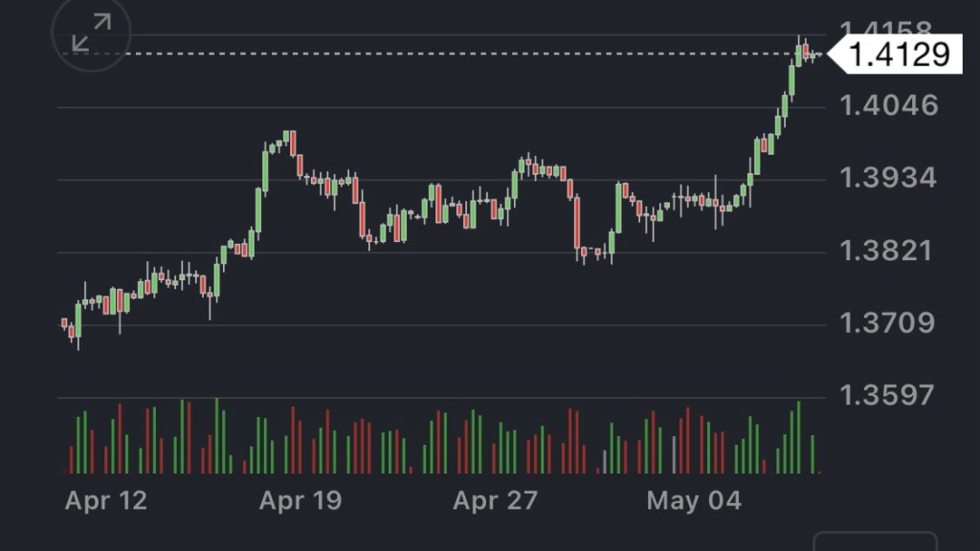Select the big green recovery candle before May 04
The image size is (980, 551).
618,208
